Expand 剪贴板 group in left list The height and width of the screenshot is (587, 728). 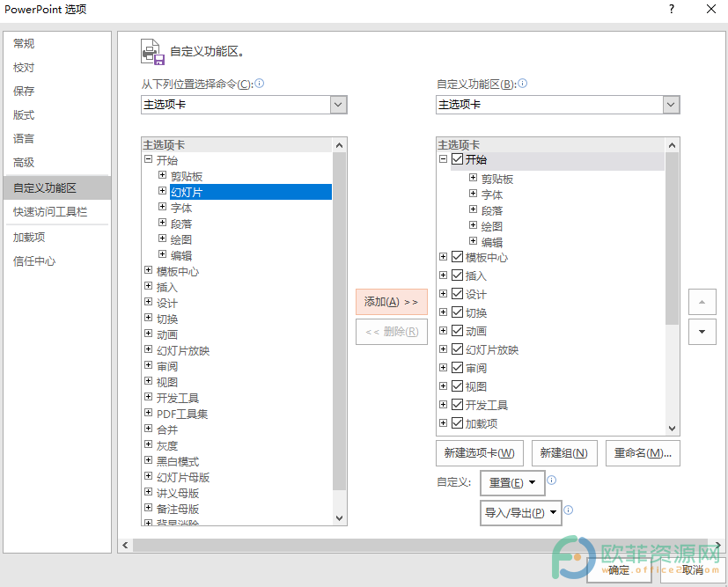point(162,175)
